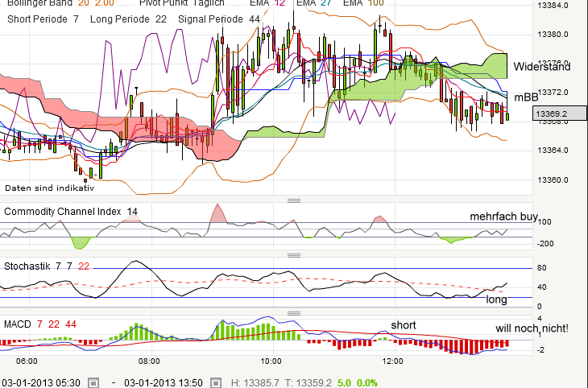Click the 13384.0 price axis label
This screenshot has width=588, height=388.
(553, 6)
